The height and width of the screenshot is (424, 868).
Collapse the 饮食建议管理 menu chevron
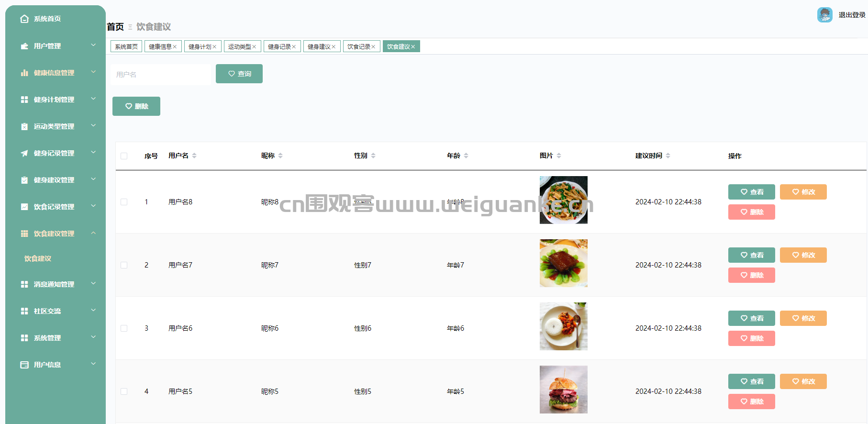(x=93, y=233)
